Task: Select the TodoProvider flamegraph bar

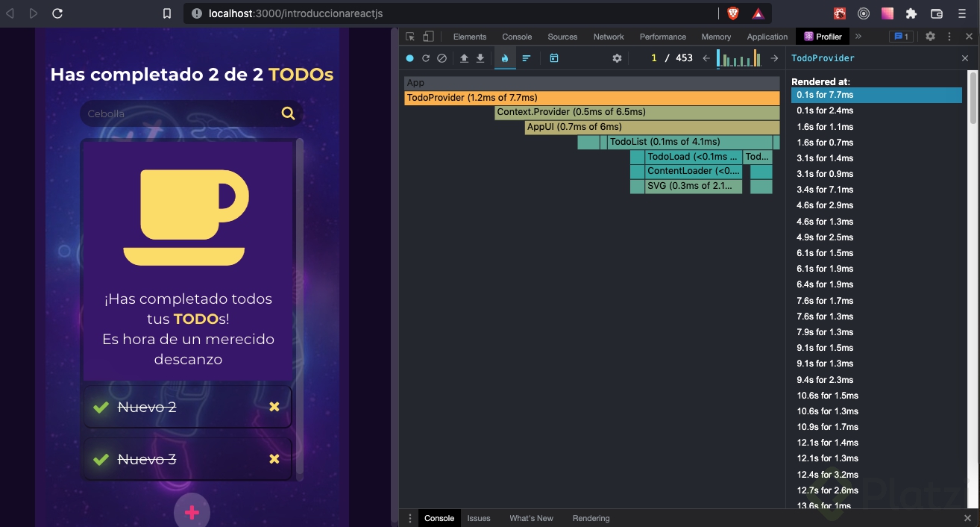Action: (592, 98)
